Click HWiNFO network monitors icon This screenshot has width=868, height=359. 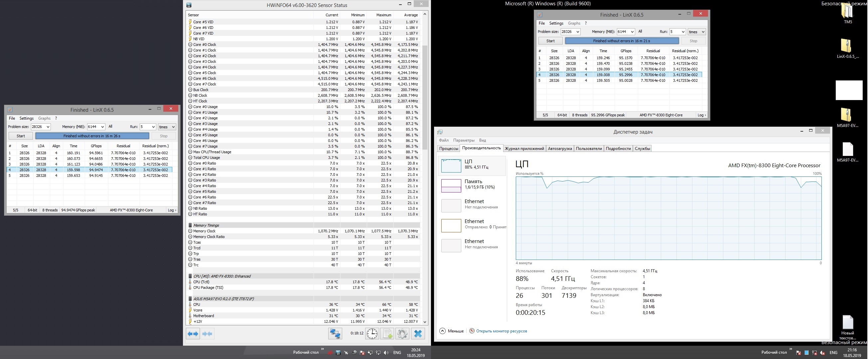pos(335,334)
